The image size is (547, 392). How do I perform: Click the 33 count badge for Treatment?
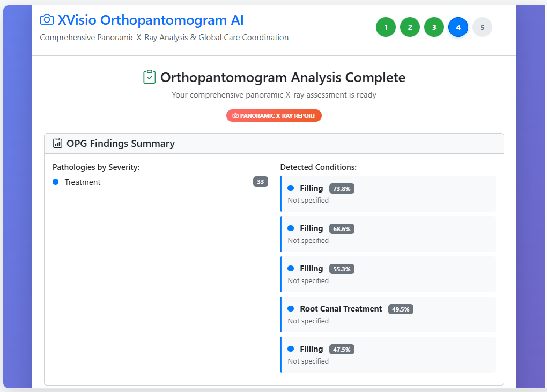[260, 182]
